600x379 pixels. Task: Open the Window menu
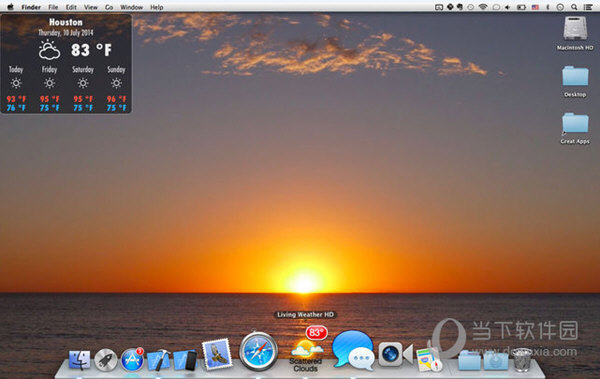[x=131, y=7]
